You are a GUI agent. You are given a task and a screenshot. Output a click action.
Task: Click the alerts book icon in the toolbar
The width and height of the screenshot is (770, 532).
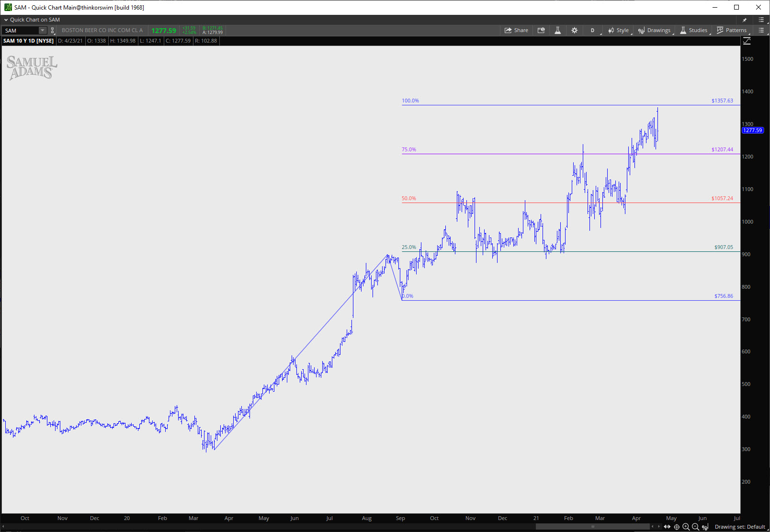[x=541, y=30]
